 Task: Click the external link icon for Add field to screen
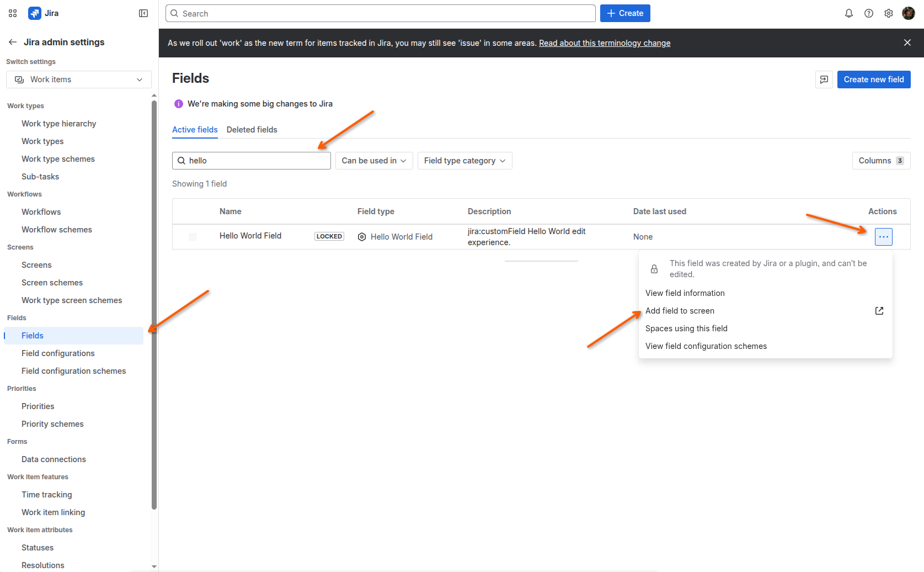pos(879,311)
